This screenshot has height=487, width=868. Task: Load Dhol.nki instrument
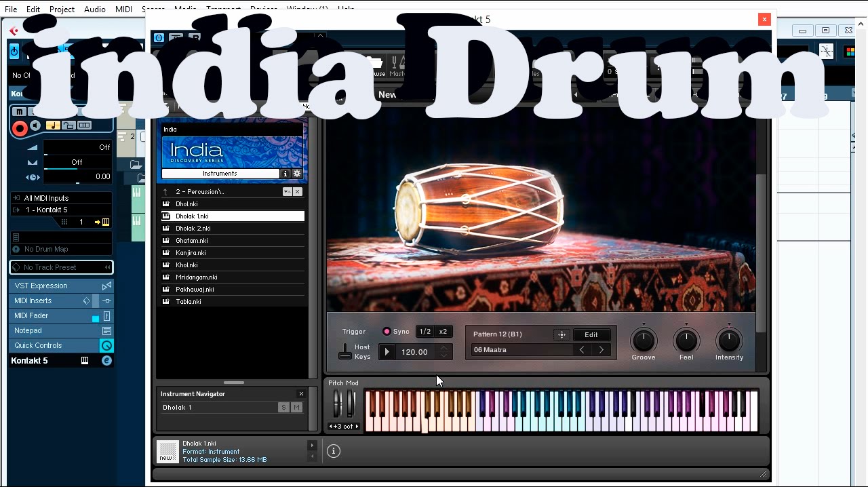(x=233, y=204)
